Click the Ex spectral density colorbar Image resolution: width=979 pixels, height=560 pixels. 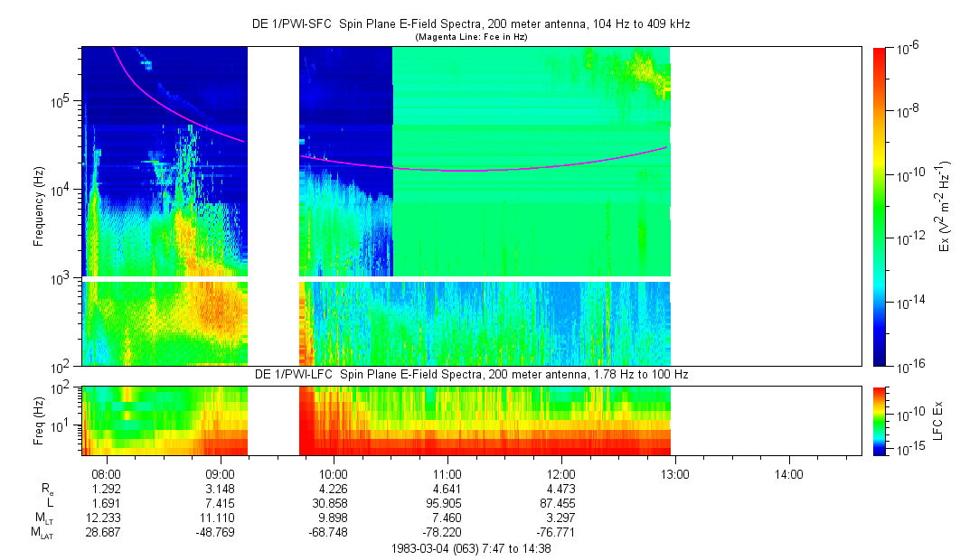tap(880, 207)
